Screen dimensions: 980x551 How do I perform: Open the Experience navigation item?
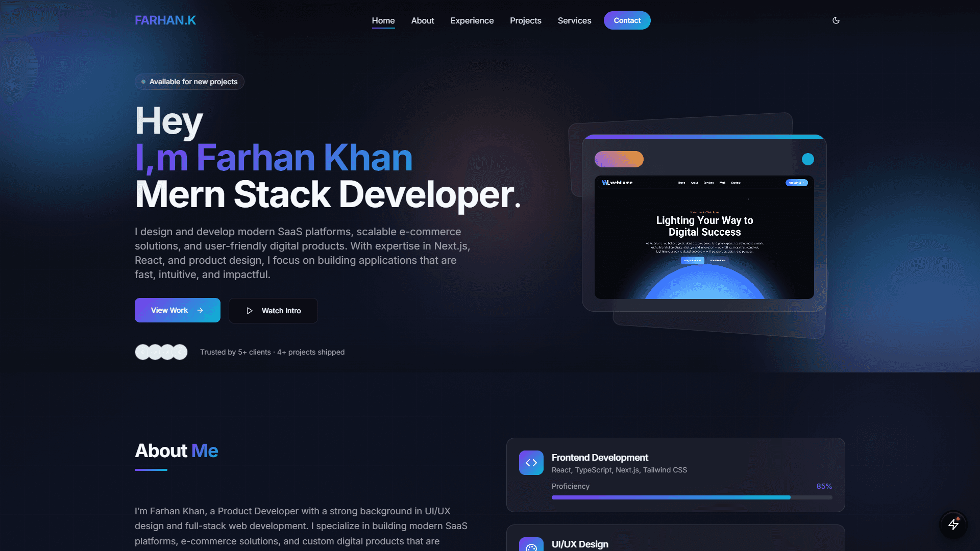pyautogui.click(x=472, y=20)
